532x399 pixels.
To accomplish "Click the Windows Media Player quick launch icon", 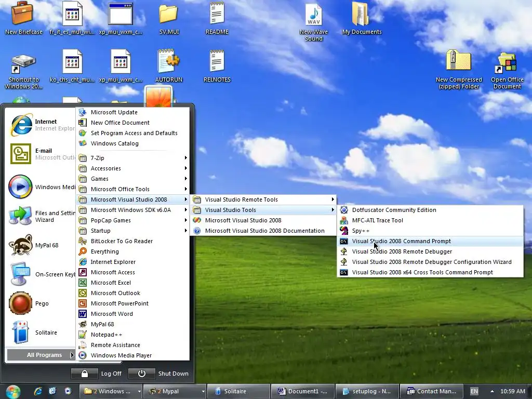I will coord(68,391).
